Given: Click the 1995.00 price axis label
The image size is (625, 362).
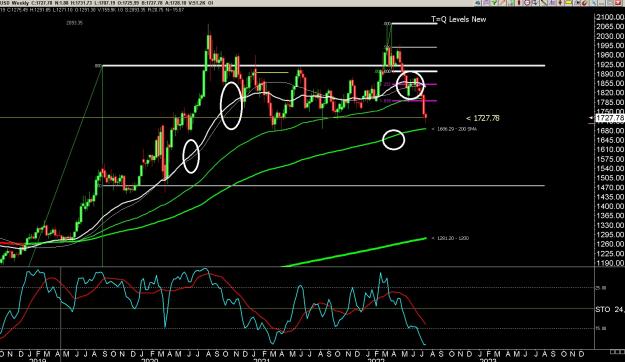Looking at the screenshot, I should (610, 45).
